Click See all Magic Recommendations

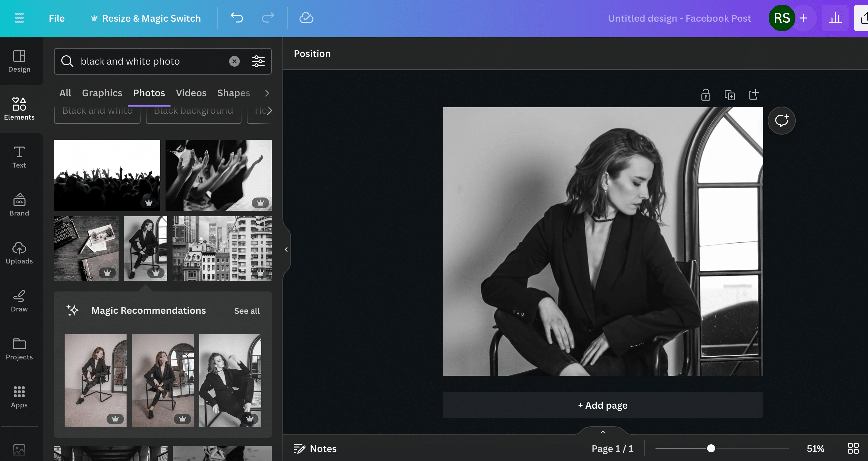247,311
